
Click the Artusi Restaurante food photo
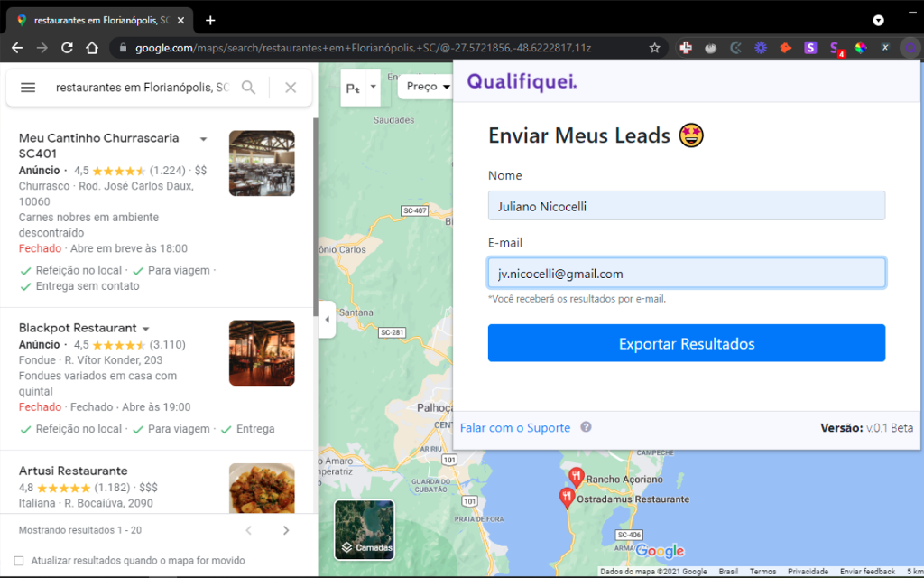(262, 488)
